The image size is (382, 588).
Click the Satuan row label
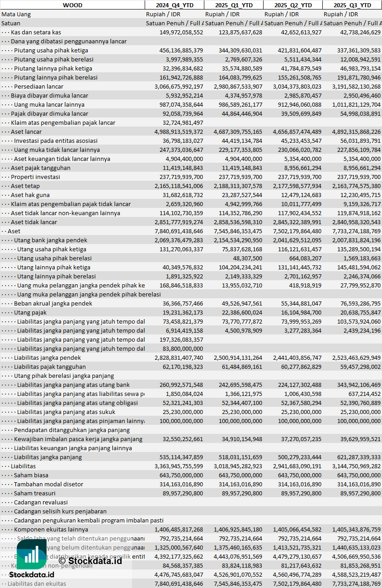[11, 23]
